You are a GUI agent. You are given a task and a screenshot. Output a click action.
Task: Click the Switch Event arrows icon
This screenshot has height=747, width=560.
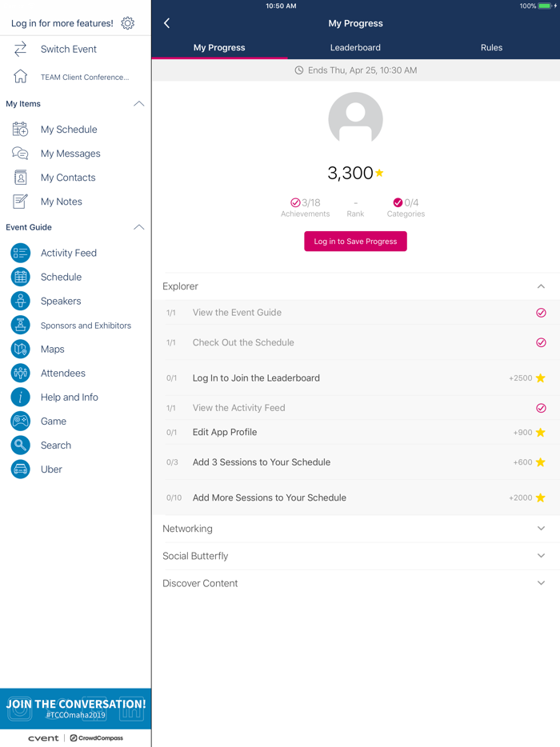[x=20, y=49]
